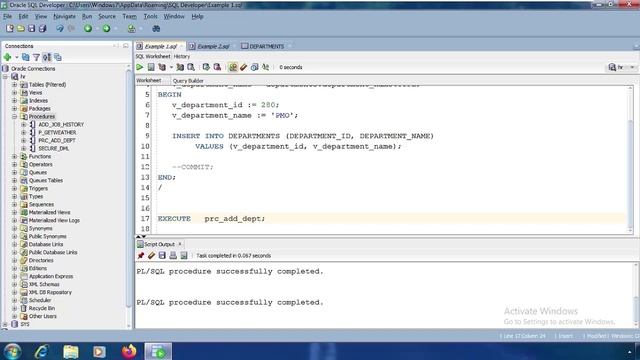Expand the Tables (Filtered) node
This screenshot has width=640, height=360.
[15, 85]
